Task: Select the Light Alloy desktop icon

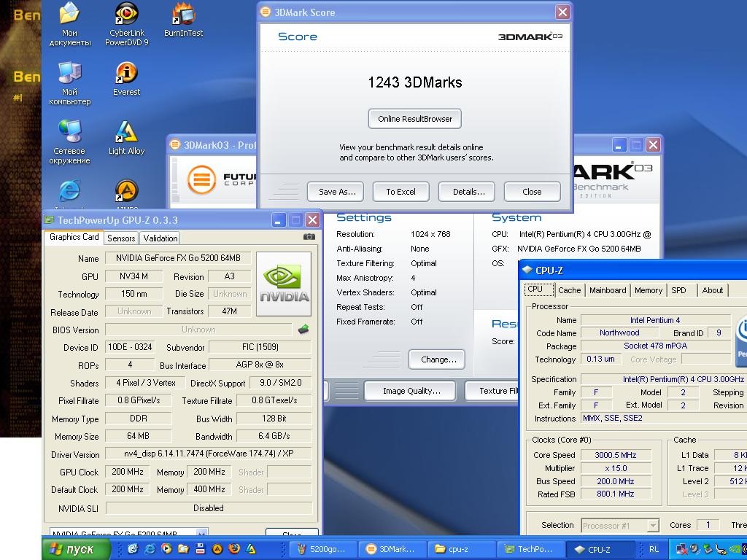Action: [x=127, y=138]
